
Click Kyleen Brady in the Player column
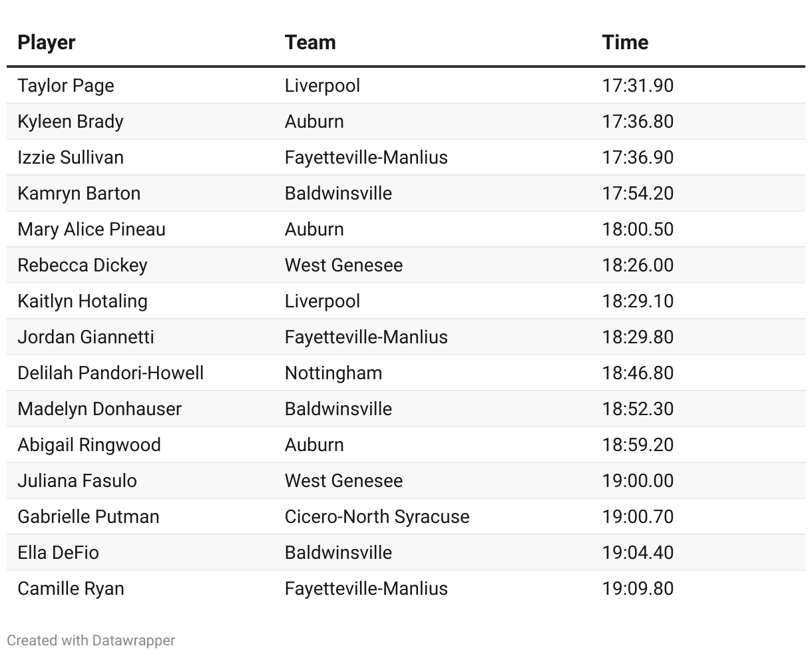pyautogui.click(x=71, y=122)
